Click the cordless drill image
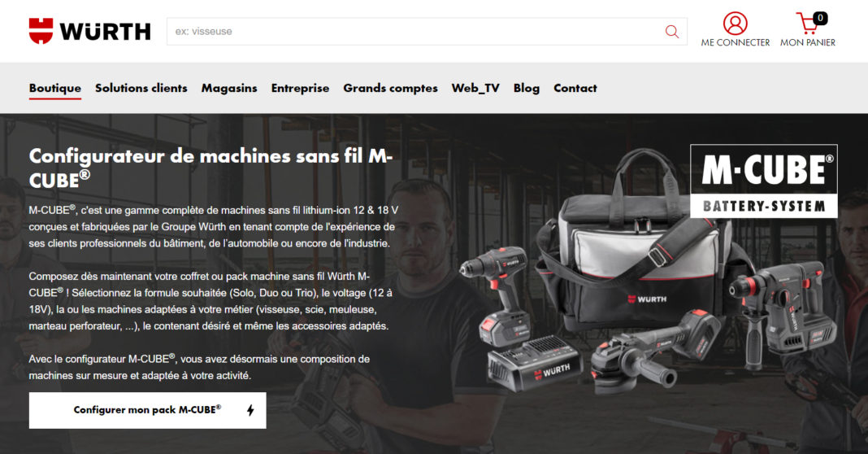This screenshot has width=868, height=454. point(497,297)
